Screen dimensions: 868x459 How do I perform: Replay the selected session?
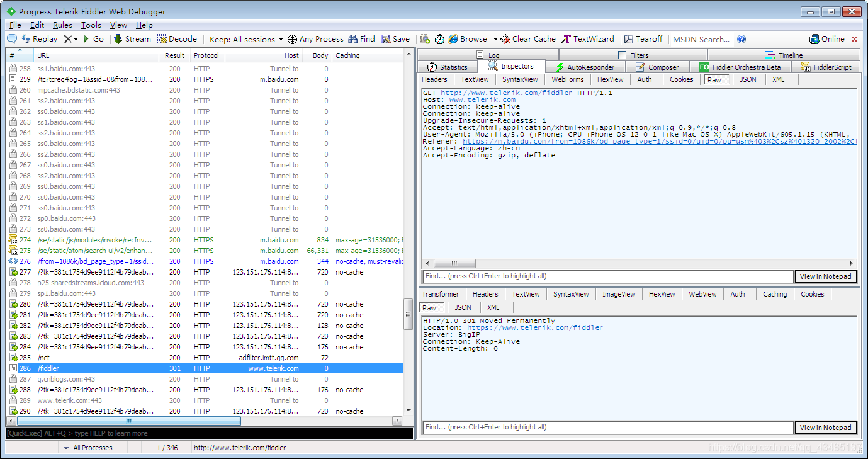pos(39,39)
